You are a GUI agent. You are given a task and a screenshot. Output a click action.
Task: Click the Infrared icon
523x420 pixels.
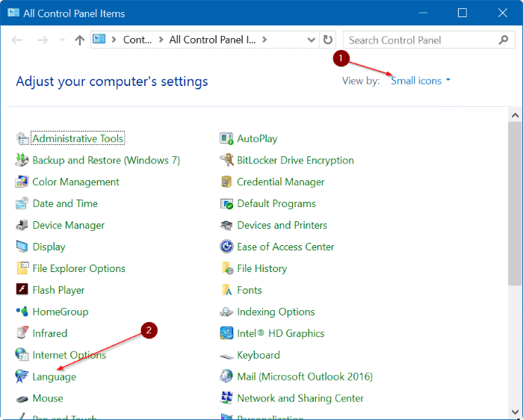[22, 333]
